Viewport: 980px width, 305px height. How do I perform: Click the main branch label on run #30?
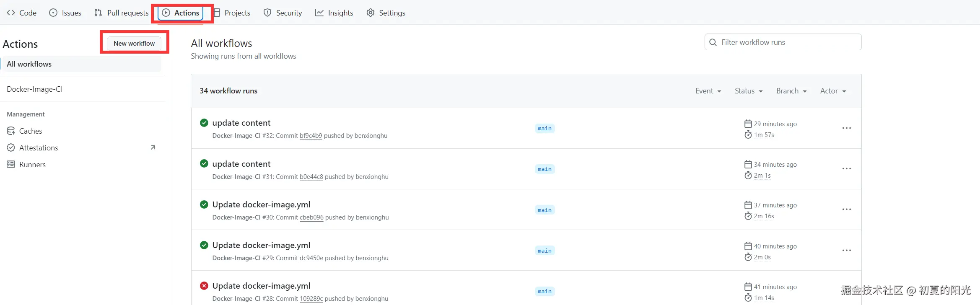(x=544, y=210)
